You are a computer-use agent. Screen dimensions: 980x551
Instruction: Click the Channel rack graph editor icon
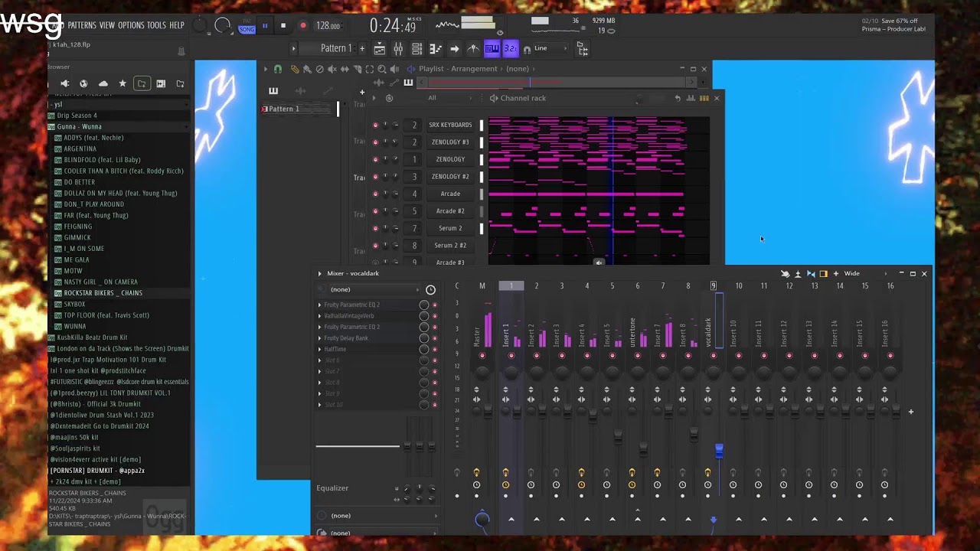pyautogui.click(x=691, y=98)
